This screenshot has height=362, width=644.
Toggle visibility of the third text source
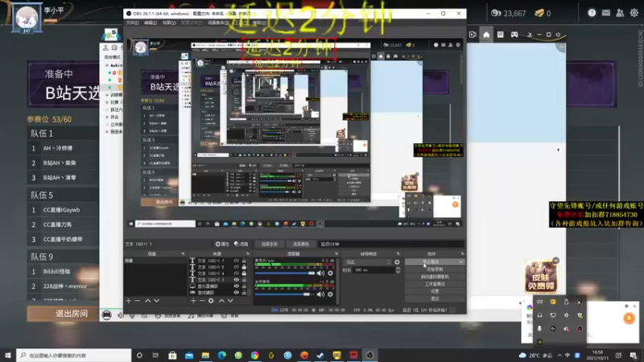236,274
